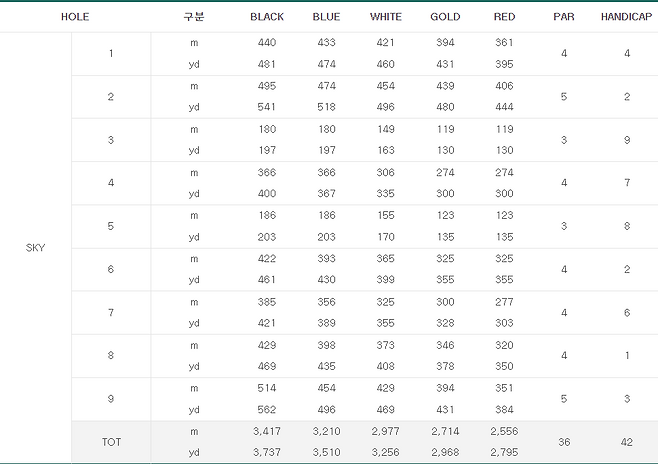Click the total handicap value 42

[x=627, y=441]
